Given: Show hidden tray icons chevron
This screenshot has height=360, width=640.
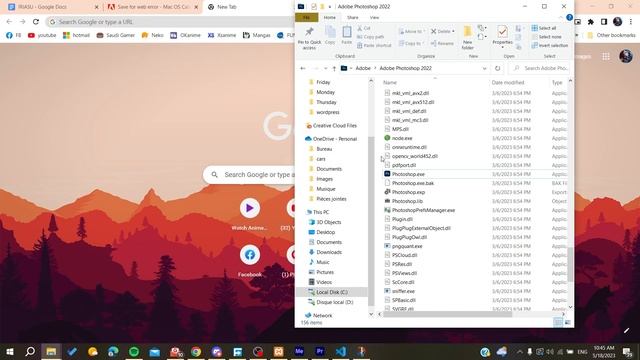Looking at the screenshot, I should point(519,351).
